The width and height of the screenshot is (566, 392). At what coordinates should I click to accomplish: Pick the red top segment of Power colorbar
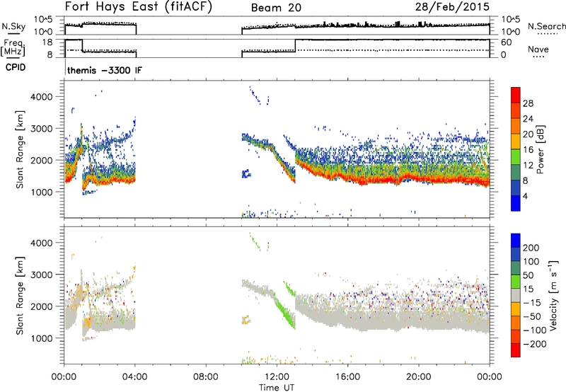tap(516, 95)
